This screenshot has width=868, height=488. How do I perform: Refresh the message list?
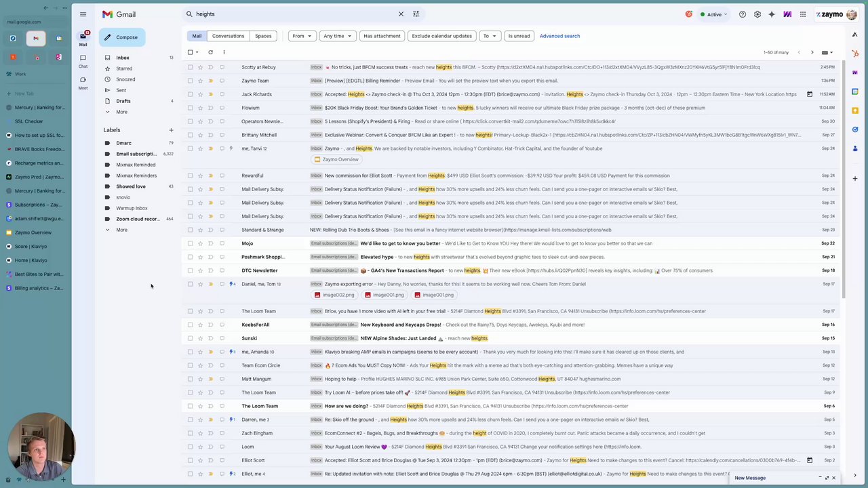210,52
